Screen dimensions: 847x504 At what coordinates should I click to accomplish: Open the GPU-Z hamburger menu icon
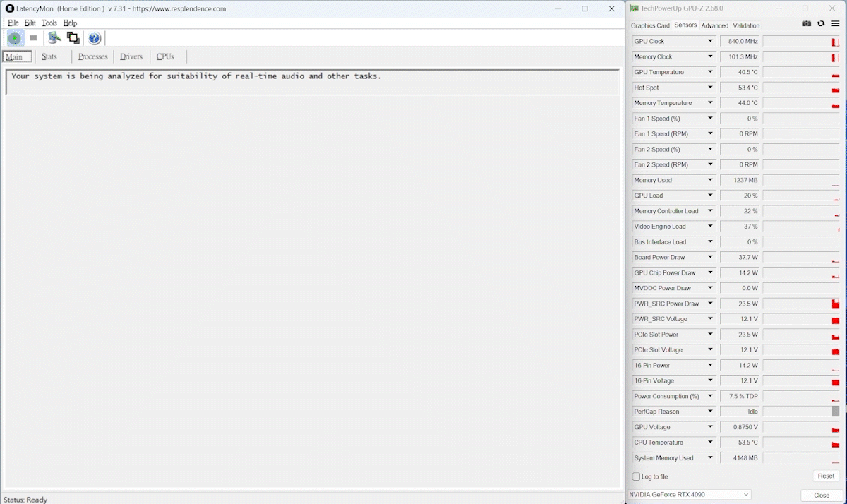[835, 24]
